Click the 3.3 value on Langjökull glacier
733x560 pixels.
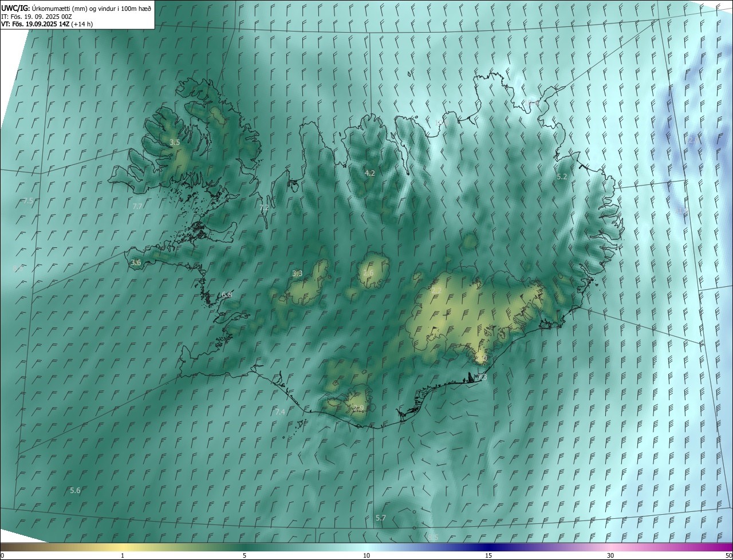pyautogui.click(x=297, y=274)
